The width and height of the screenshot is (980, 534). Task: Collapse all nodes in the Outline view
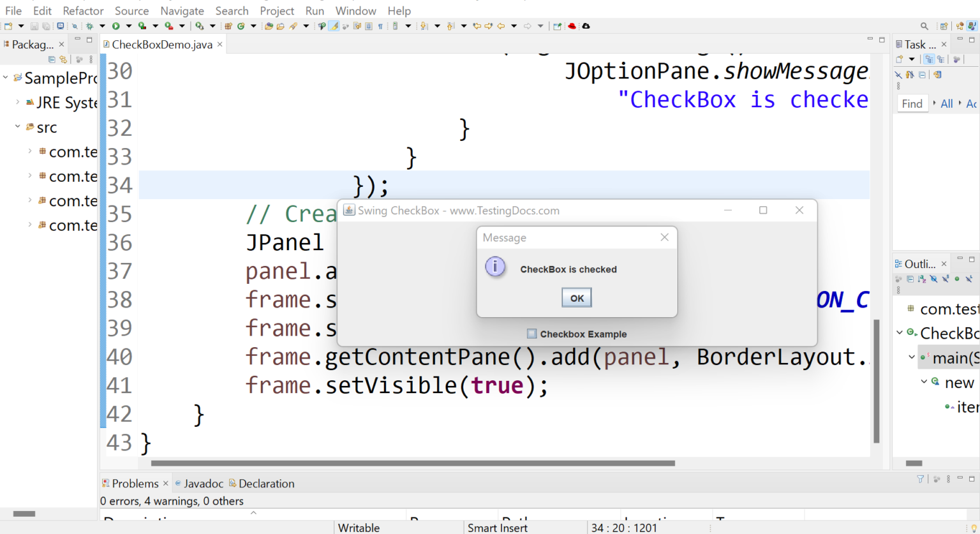point(910,279)
